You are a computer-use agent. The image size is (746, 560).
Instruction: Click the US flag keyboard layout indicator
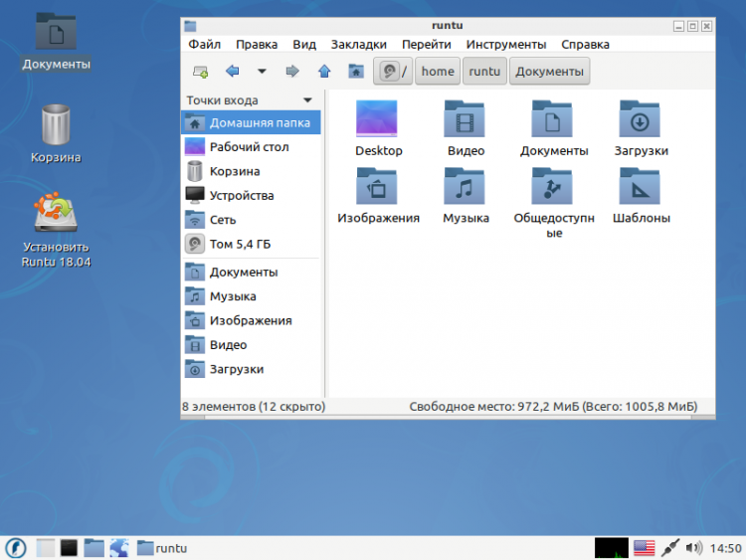pos(645,548)
